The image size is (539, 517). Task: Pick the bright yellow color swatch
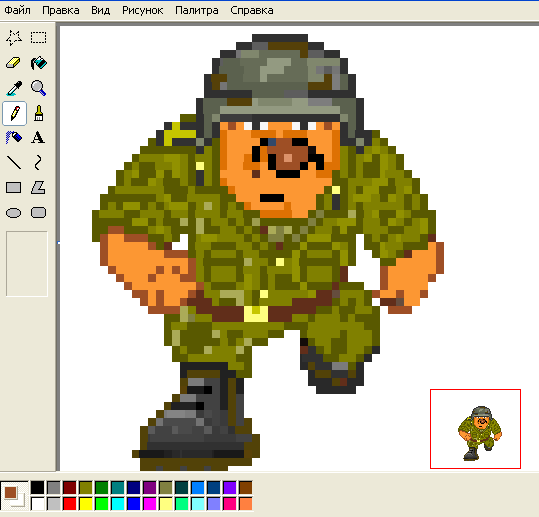pyautogui.click(x=86, y=504)
